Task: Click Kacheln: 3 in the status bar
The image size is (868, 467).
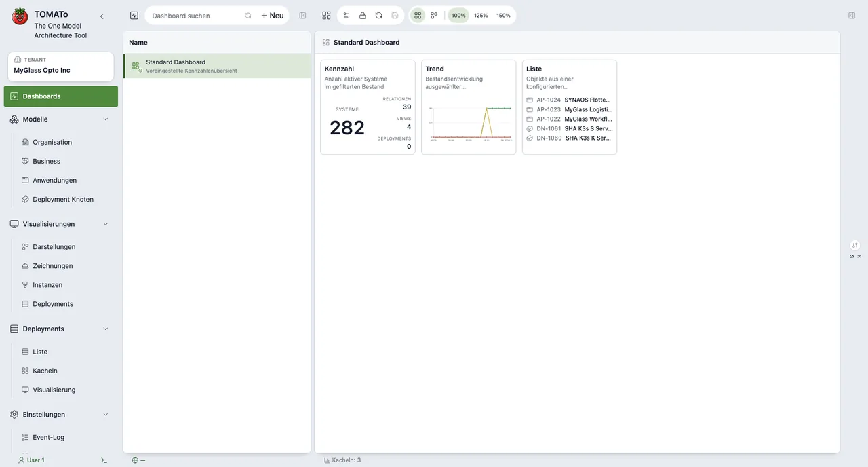Action: point(342,460)
